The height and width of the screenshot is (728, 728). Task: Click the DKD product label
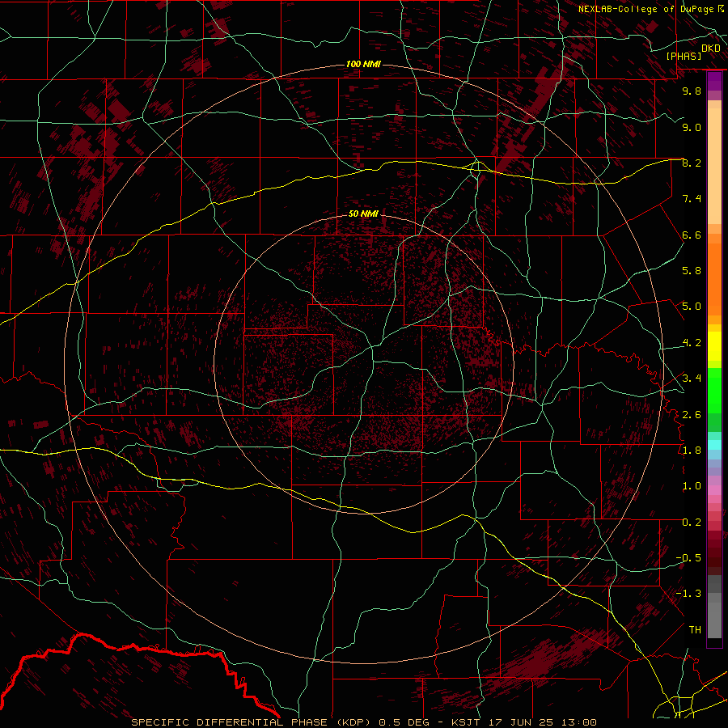(711, 49)
